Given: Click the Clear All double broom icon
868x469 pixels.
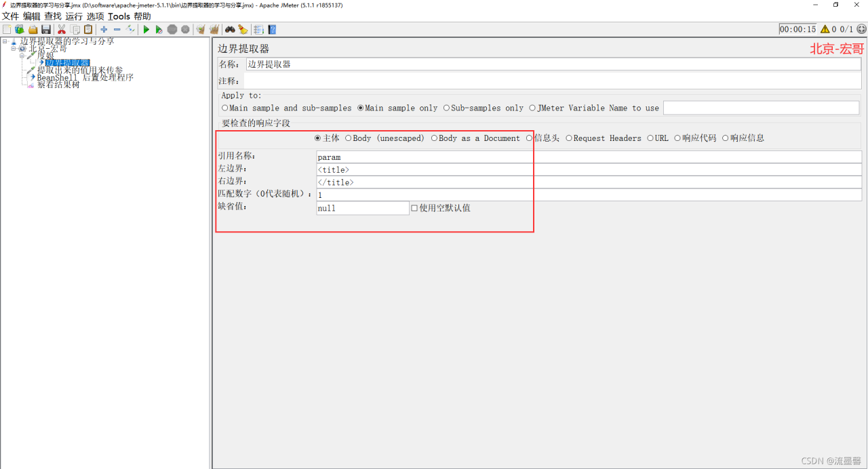Looking at the screenshot, I should click(214, 29).
